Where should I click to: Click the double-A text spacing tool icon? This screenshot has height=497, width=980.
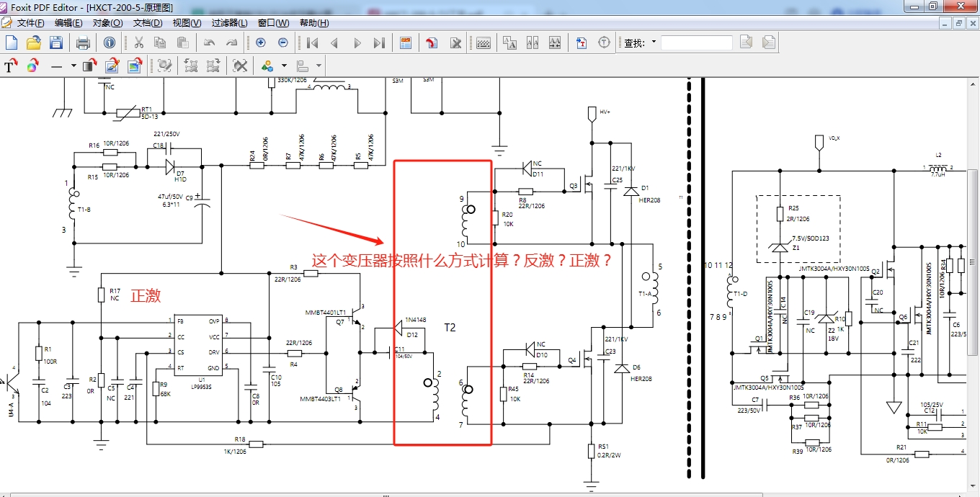pos(533,43)
